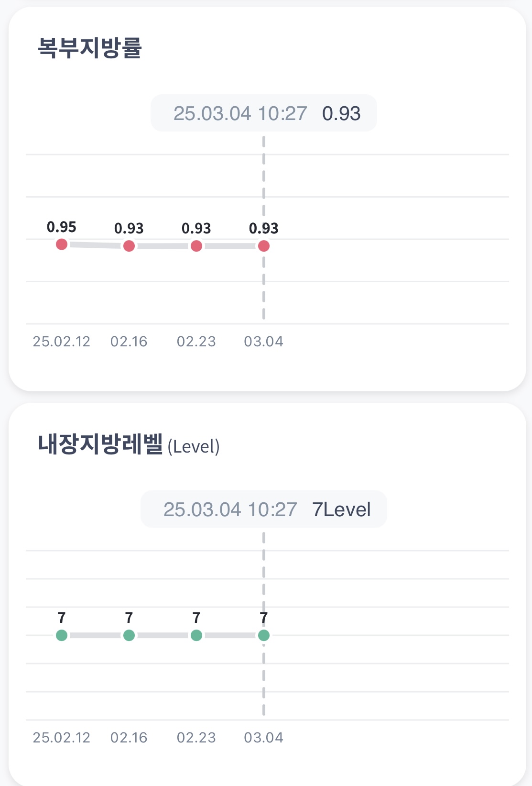Viewport: 532px width, 786px height.
Task: Select the green data point above 02.16 in 내장지방레벨
Action: tap(129, 635)
